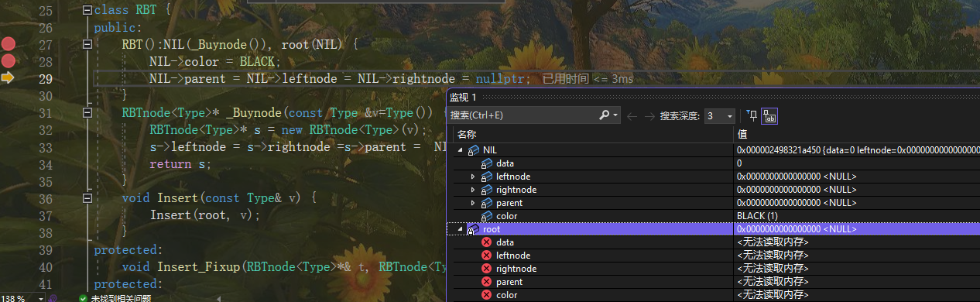Click the green check 未找到相关问题 status
Viewport: 980px width, 302px height.
[115, 297]
